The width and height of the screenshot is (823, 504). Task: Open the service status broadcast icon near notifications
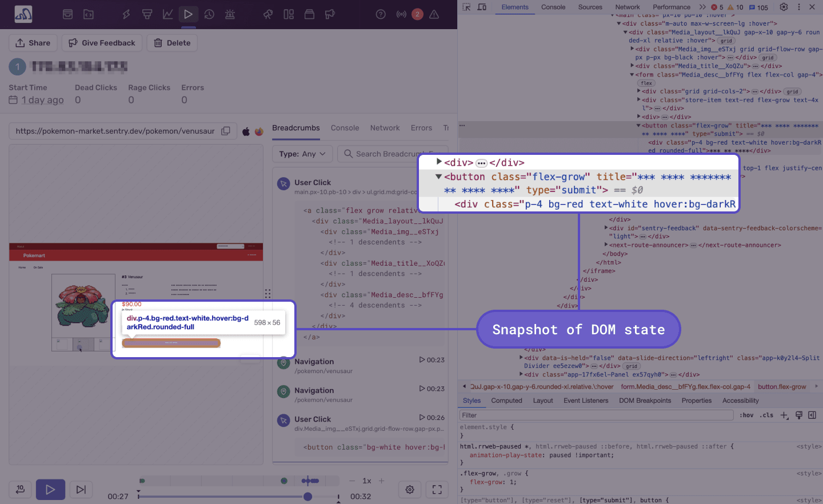pyautogui.click(x=401, y=14)
